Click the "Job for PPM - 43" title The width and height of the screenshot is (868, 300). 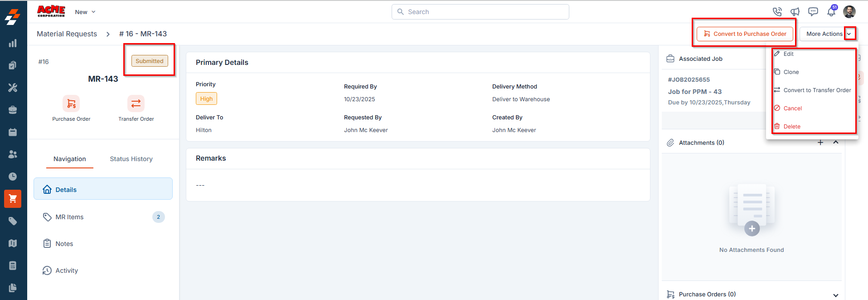point(695,92)
